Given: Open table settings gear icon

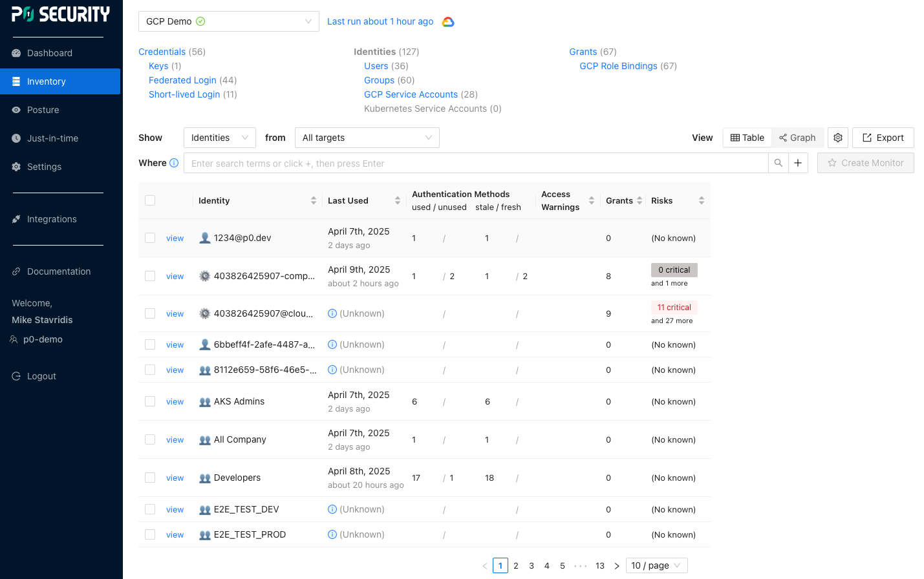Looking at the screenshot, I should (x=838, y=138).
